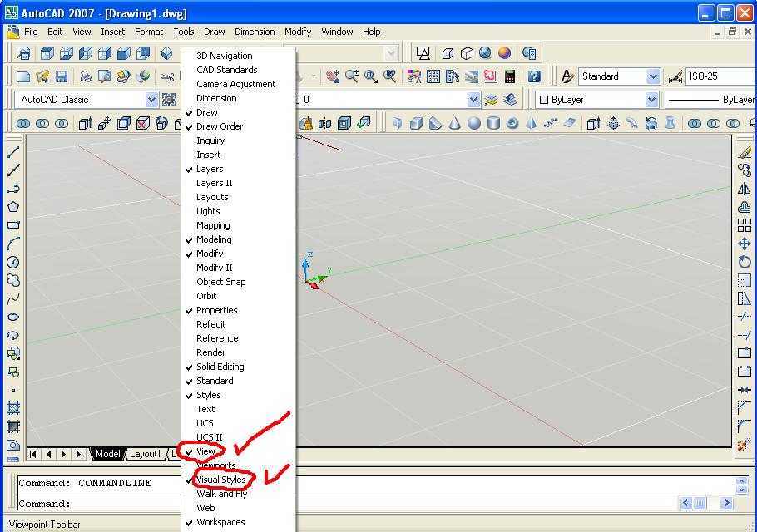The width and height of the screenshot is (757, 532).
Task: Click the Pan hand icon
Action: (x=332, y=76)
